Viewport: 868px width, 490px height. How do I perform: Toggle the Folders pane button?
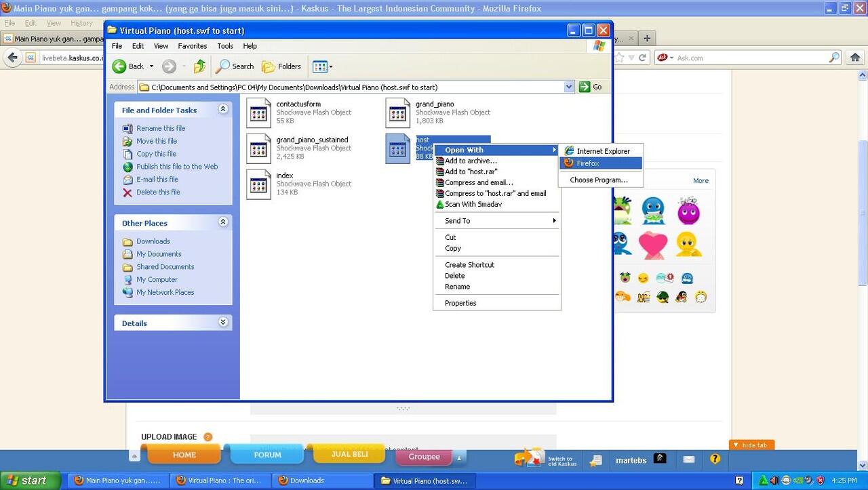(x=281, y=66)
